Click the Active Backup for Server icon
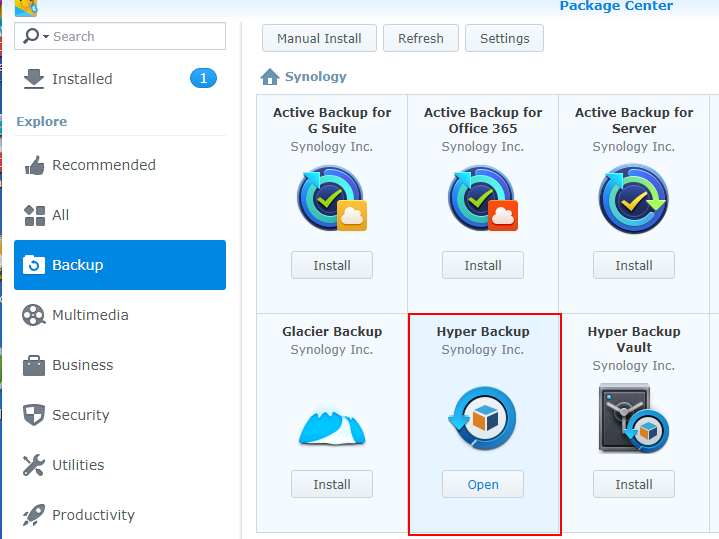The width and height of the screenshot is (719, 539). pos(634,198)
